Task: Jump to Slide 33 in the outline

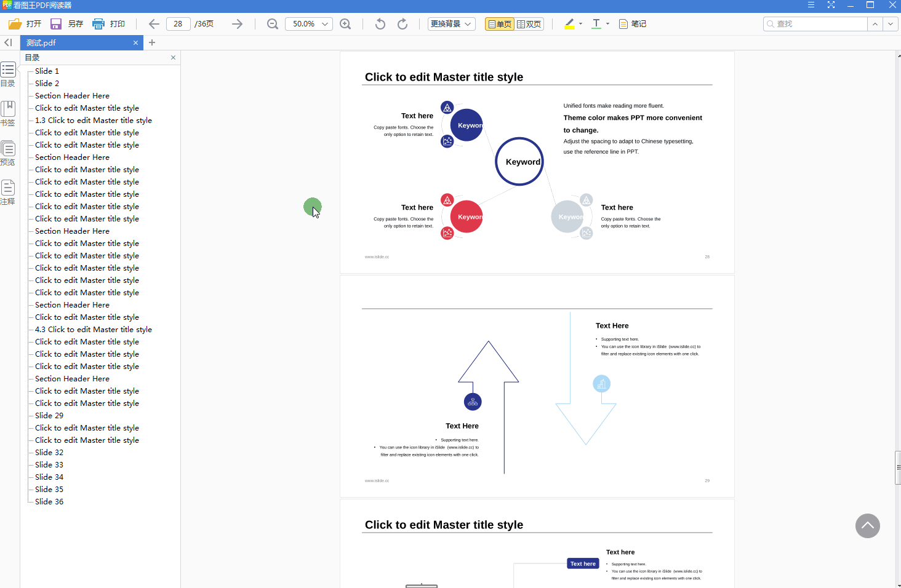Action: 49,465
